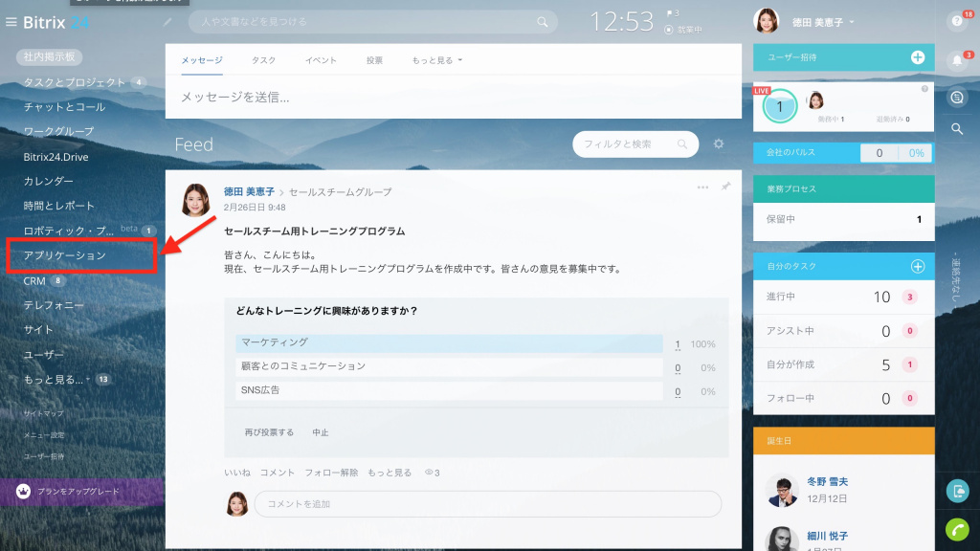
Task: Open Feed settings gear icon
Action: pos(719,143)
